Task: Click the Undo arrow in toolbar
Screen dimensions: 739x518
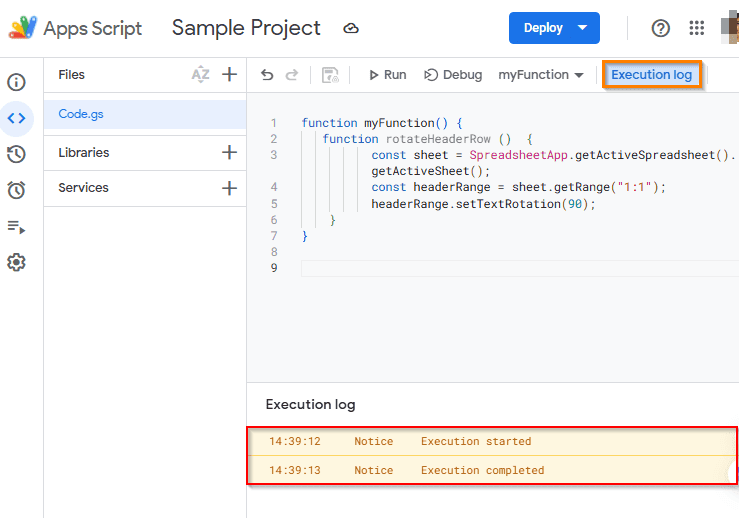Action: pos(267,75)
